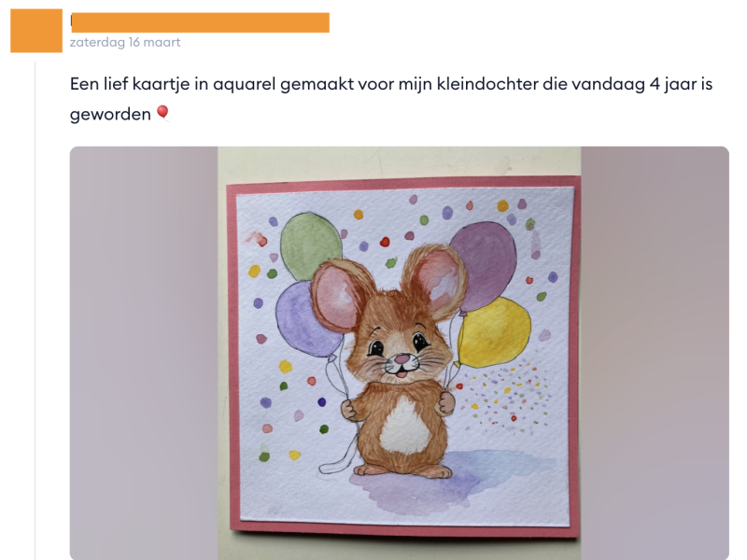Click the mouse's left pink ear
Screen dimensions: 747x560
point(335,295)
